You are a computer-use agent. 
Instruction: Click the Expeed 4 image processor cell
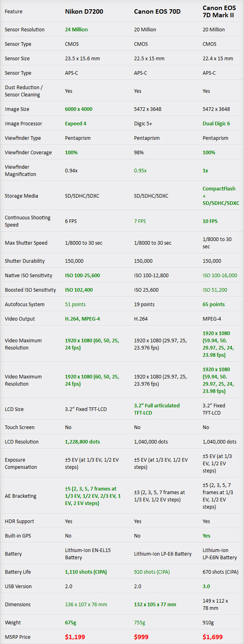pyautogui.click(x=75, y=124)
